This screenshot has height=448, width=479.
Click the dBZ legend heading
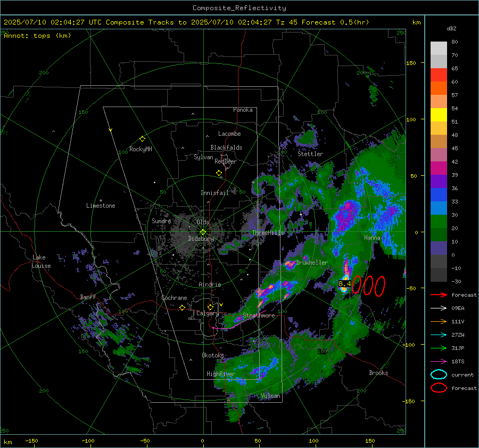[451, 29]
